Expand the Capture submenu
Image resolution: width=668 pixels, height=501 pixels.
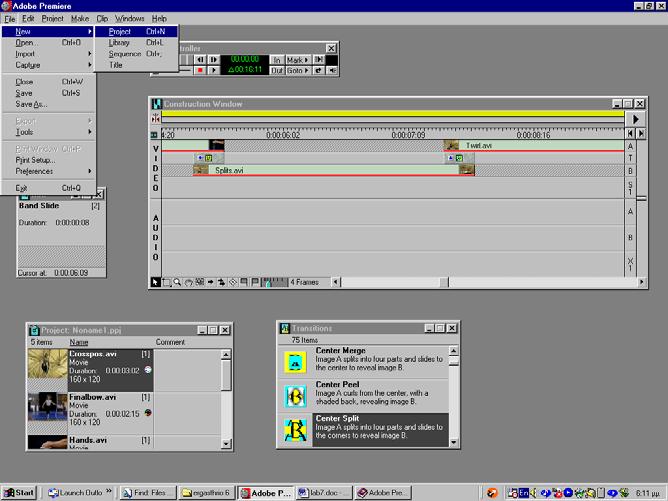(x=49, y=65)
